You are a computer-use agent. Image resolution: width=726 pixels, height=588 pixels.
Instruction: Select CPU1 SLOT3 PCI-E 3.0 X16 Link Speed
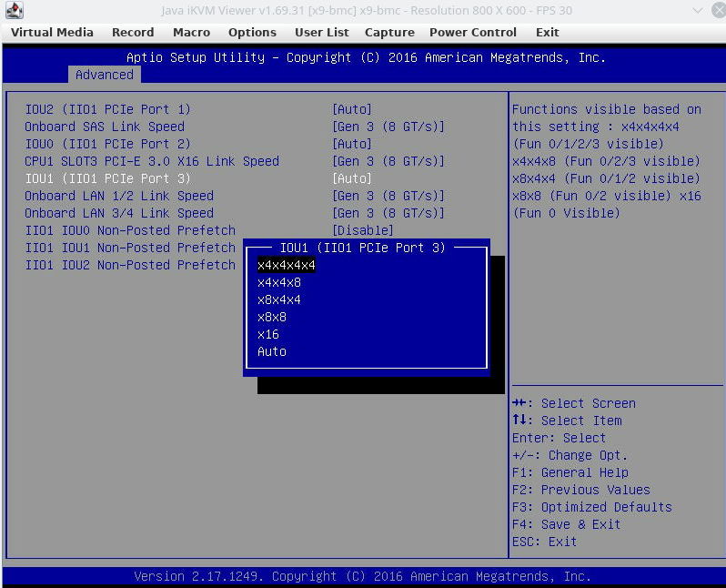point(152,161)
